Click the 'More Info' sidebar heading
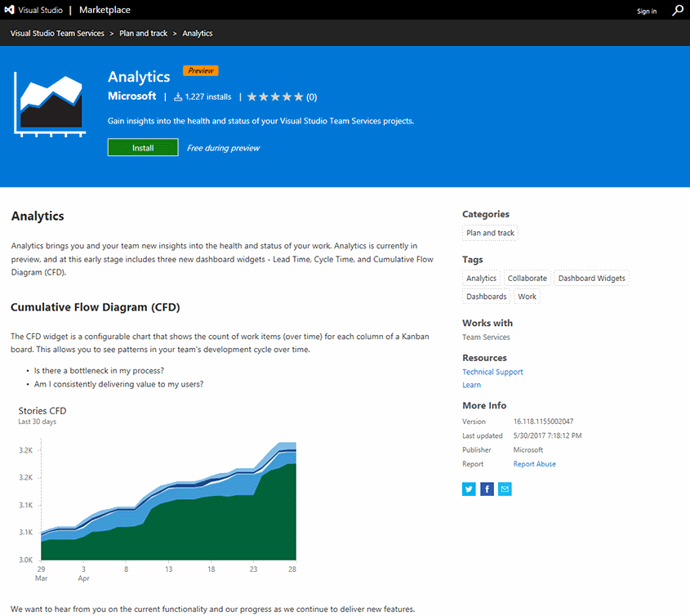The width and height of the screenshot is (690, 616). [x=484, y=405]
